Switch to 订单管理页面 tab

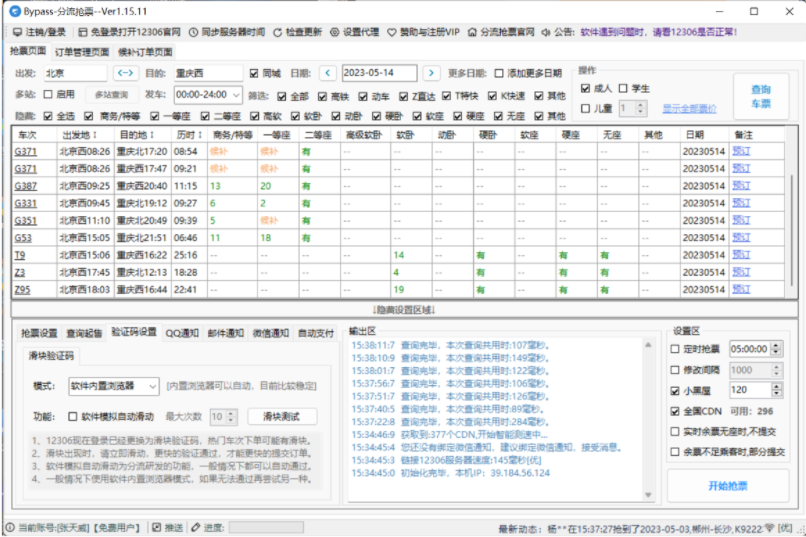pyautogui.click(x=82, y=51)
